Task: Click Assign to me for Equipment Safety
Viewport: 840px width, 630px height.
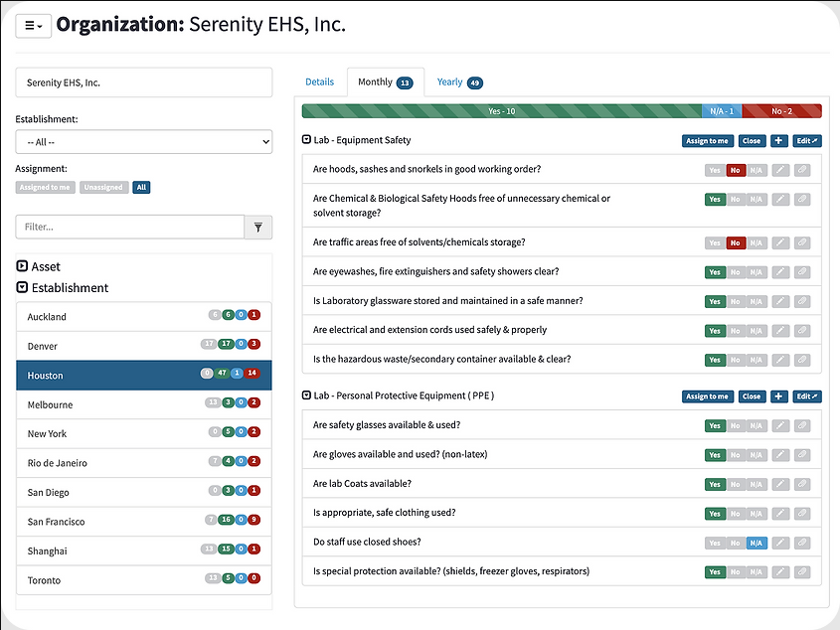Action: (707, 141)
